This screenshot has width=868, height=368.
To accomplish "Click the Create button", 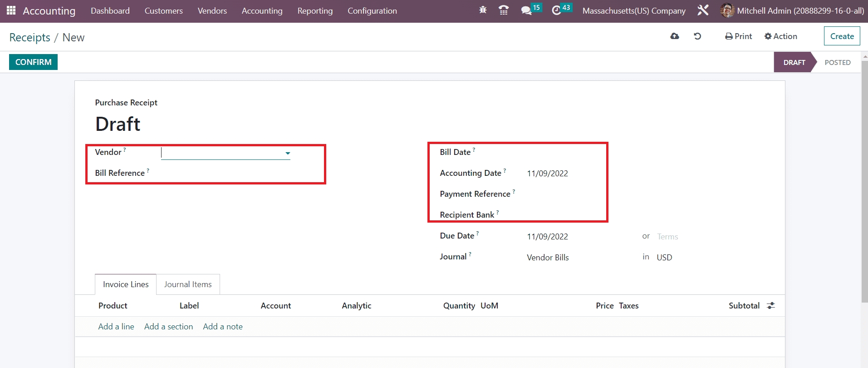I will 842,36.
